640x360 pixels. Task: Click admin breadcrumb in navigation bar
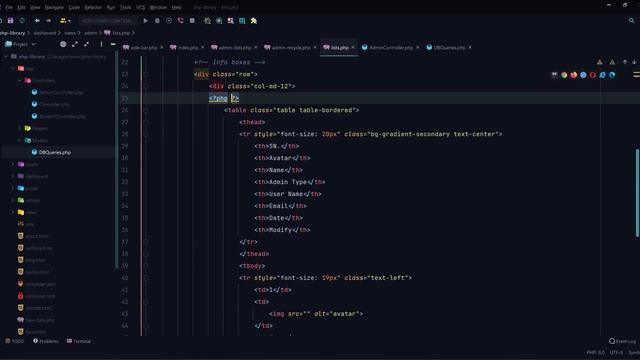(x=91, y=33)
